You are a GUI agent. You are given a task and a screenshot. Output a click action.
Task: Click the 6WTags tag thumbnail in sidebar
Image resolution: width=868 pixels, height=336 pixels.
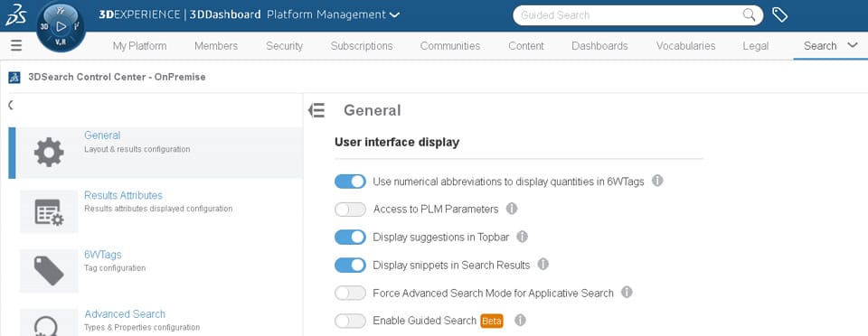click(49, 271)
